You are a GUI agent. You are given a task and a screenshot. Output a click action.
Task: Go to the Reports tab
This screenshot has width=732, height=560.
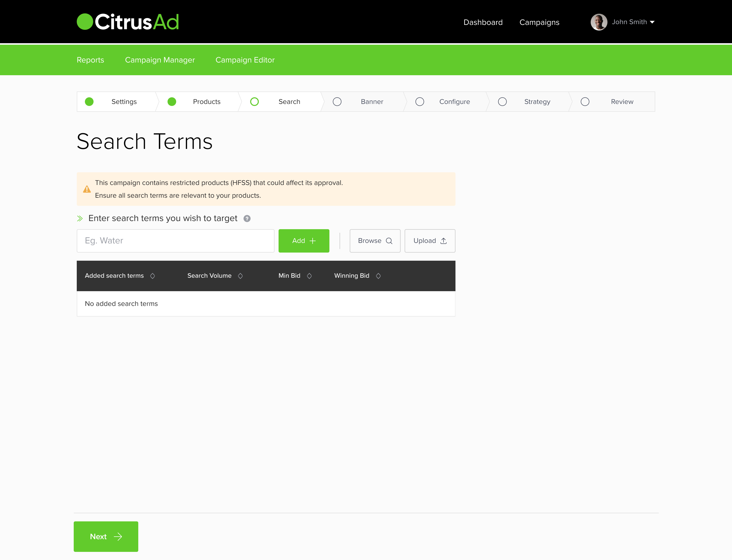90,60
